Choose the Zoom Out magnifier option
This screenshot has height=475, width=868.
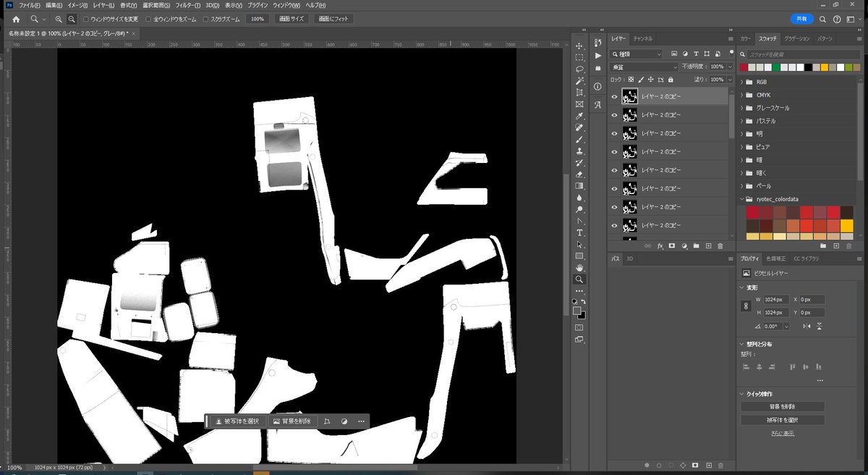click(72, 19)
